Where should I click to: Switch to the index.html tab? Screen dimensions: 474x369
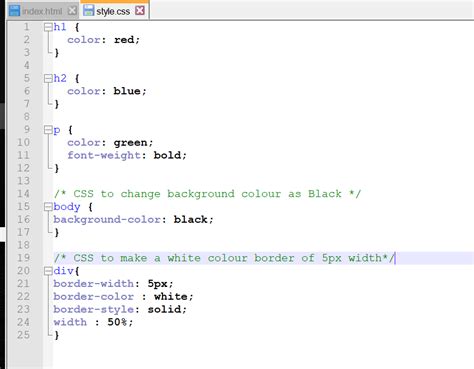[42, 11]
